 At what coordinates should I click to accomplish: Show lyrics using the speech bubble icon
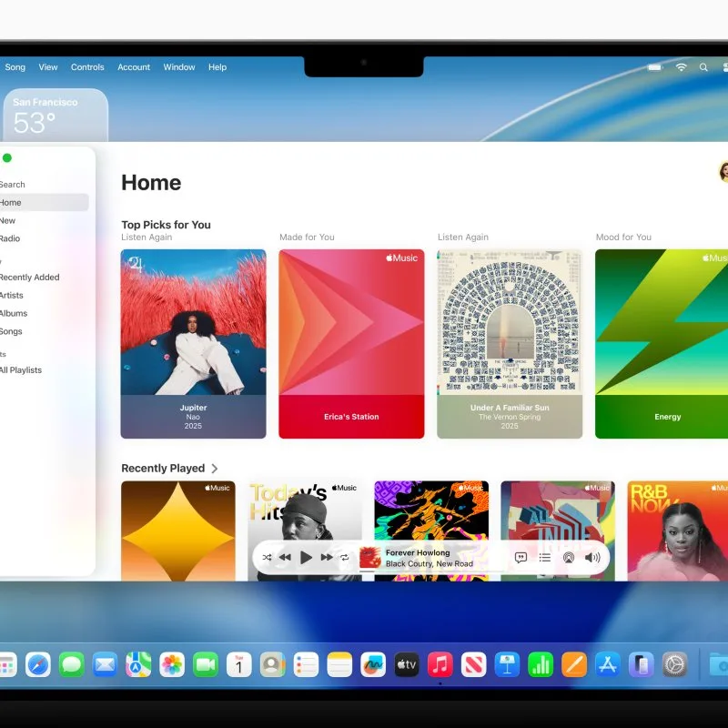(x=521, y=557)
